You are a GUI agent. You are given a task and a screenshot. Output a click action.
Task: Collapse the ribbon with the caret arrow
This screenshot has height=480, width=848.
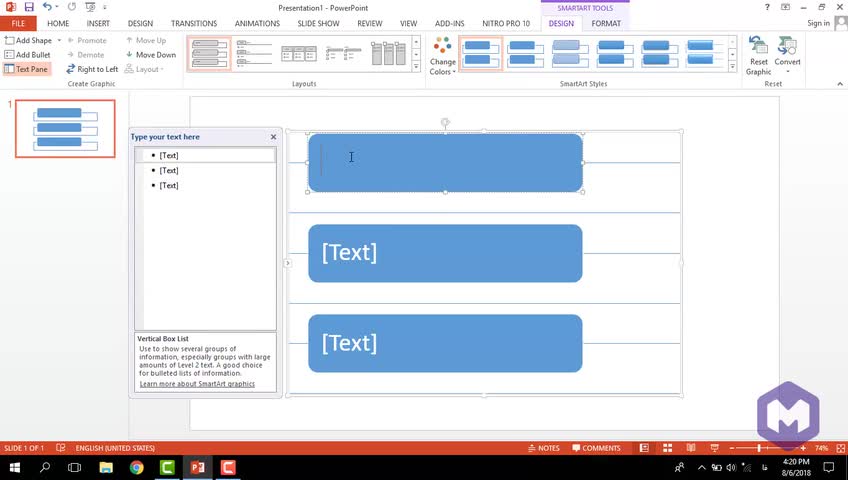(x=840, y=84)
